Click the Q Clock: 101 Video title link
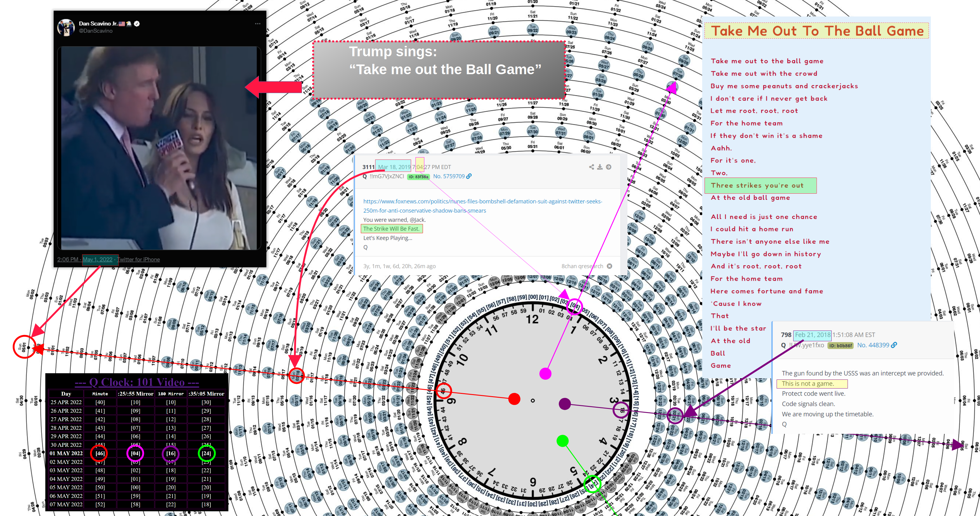Image resolution: width=980 pixels, height=516 pixels. click(x=137, y=382)
